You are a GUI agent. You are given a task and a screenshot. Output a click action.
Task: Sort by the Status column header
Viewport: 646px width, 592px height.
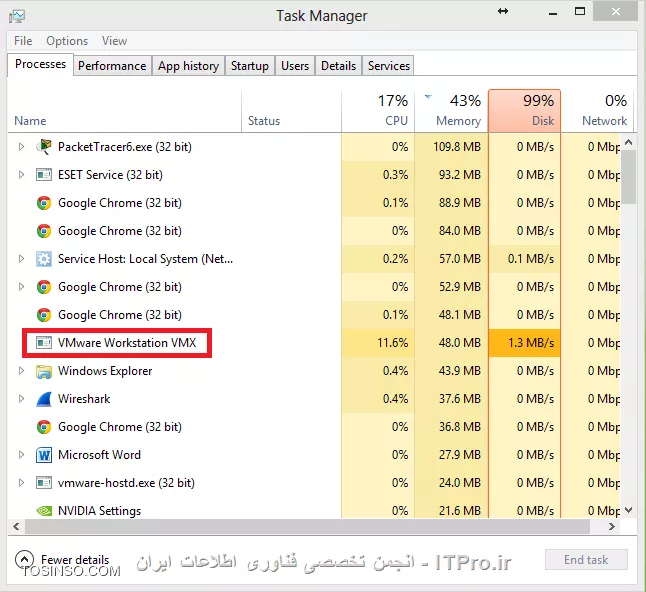click(291, 111)
